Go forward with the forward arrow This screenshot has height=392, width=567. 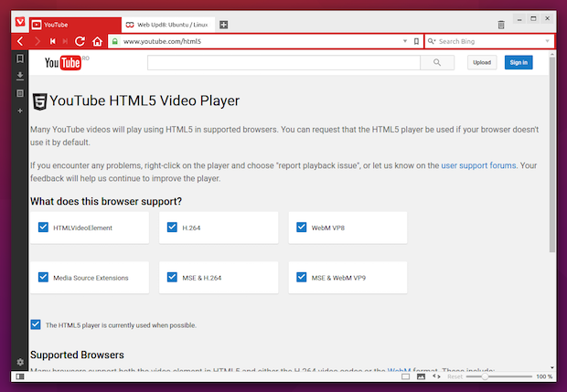click(37, 41)
